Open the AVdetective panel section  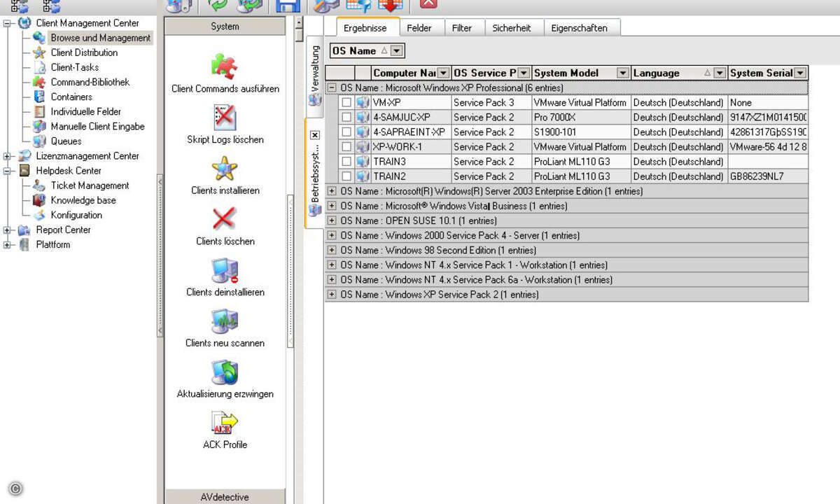[x=225, y=497]
